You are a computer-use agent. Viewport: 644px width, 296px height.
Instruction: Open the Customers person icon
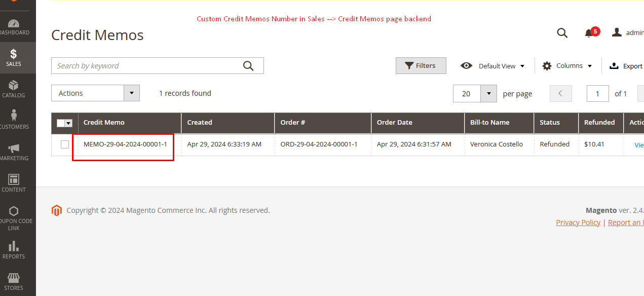14,120
